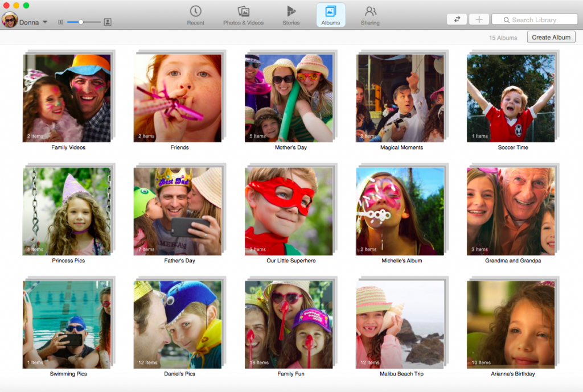Open the Mother's Day album

click(x=289, y=98)
